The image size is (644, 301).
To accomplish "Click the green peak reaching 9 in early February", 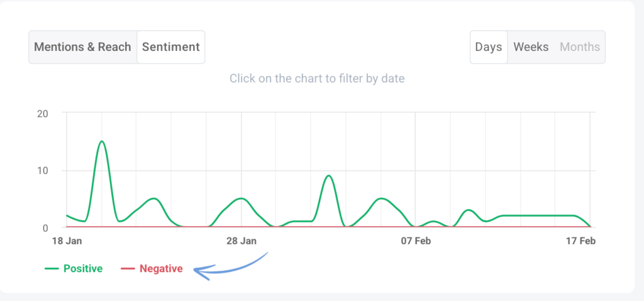I will coord(328,176).
